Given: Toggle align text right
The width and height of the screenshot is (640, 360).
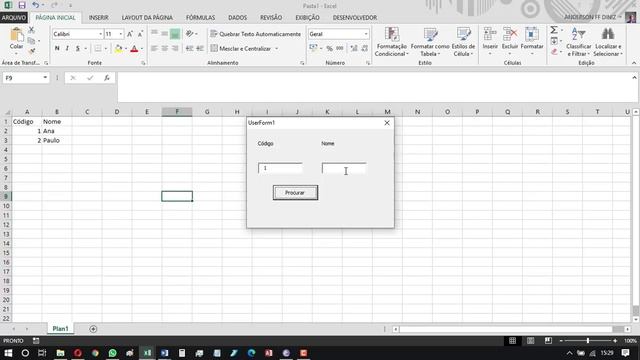Looking at the screenshot, I should coord(175,49).
